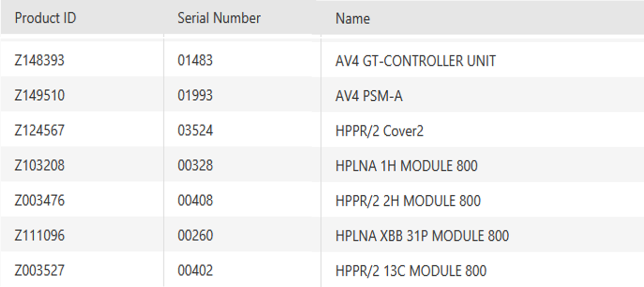The image size is (644, 287).
Task: Select the HPPR/2 Cover2 row
Action: coord(379,131)
